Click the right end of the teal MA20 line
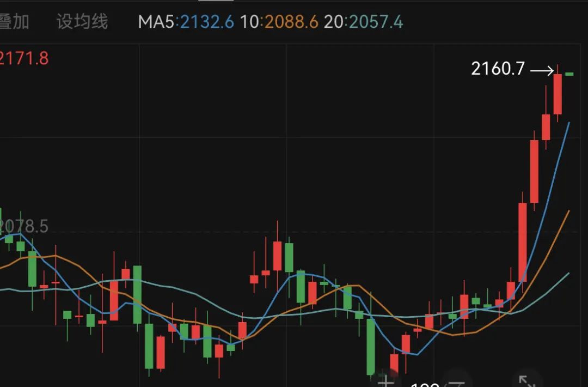Viewport: 588px width, 387px height. (x=568, y=274)
